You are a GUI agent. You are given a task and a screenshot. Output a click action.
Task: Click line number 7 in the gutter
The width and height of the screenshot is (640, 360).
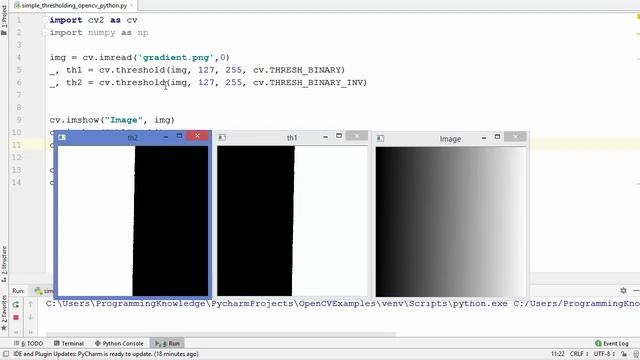point(18,95)
